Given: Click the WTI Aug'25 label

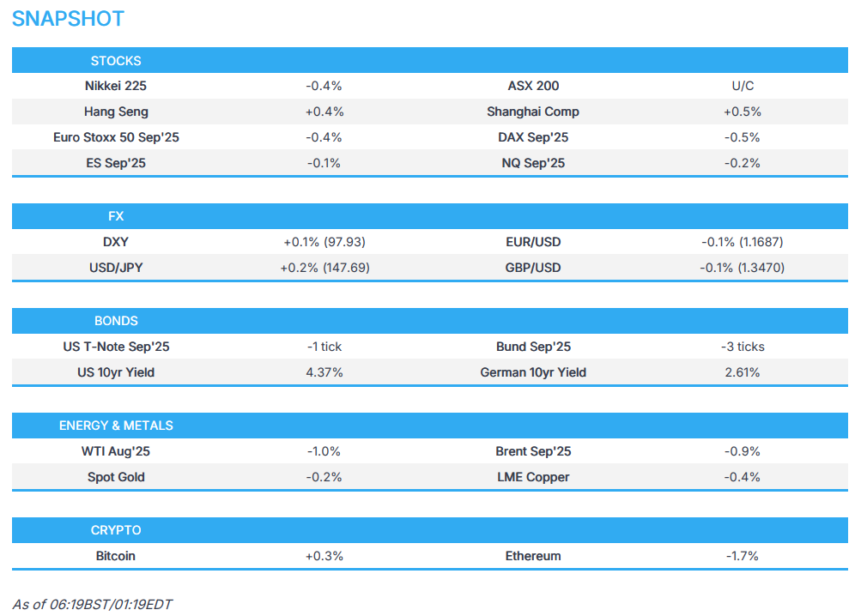Looking at the screenshot, I should pos(116,451).
